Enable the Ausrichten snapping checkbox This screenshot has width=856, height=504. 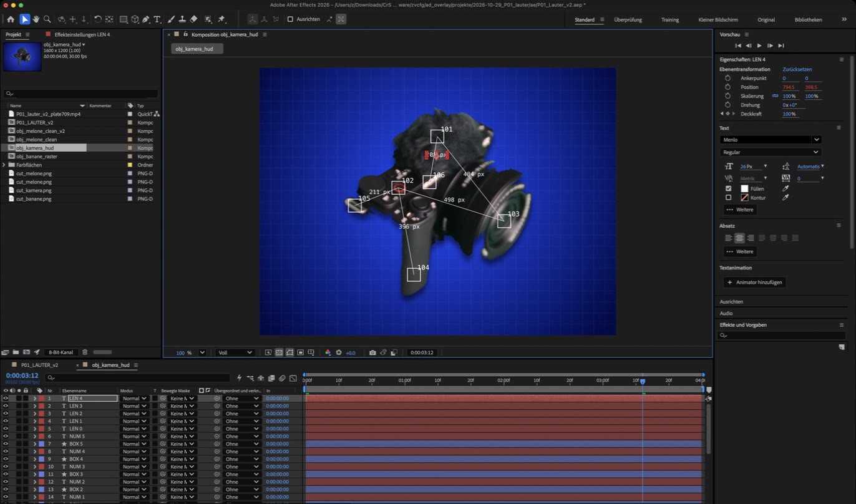tap(290, 19)
